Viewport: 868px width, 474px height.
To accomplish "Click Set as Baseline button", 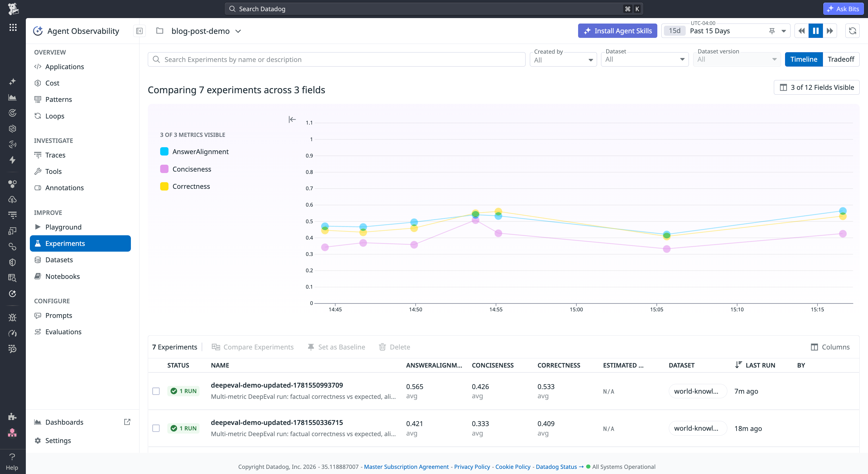I will tap(336, 347).
